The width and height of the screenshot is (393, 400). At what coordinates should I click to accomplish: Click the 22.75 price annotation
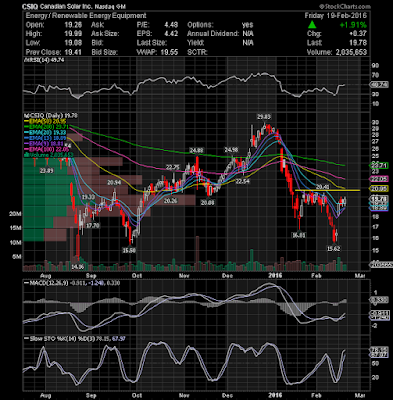tap(173, 167)
